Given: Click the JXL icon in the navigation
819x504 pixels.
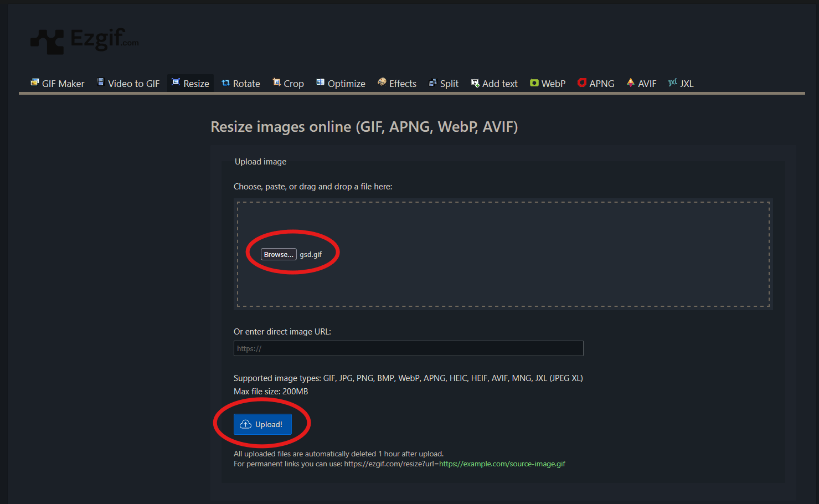Looking at the screenshot, I should pos(673,83).
